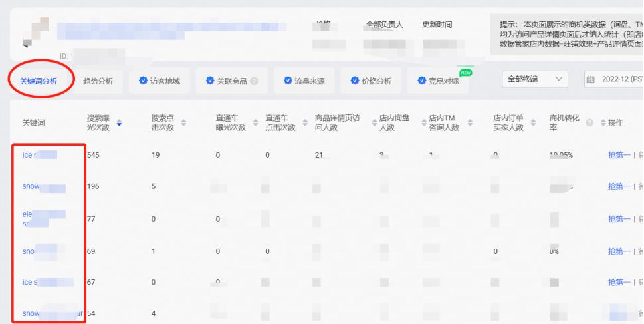Select detail page visitors value 21
The height and width of the screenshot is (324, 644).
click(x=319, y=155)
